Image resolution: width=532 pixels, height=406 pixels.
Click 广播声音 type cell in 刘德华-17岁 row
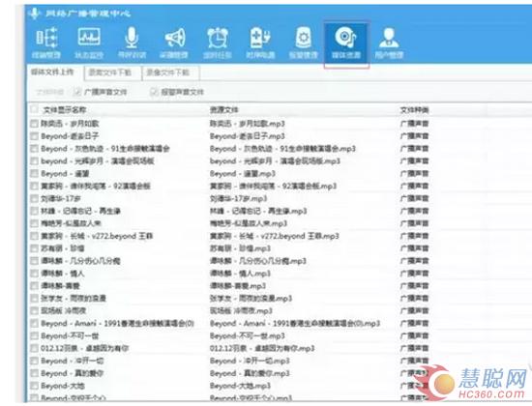[415, 198]
